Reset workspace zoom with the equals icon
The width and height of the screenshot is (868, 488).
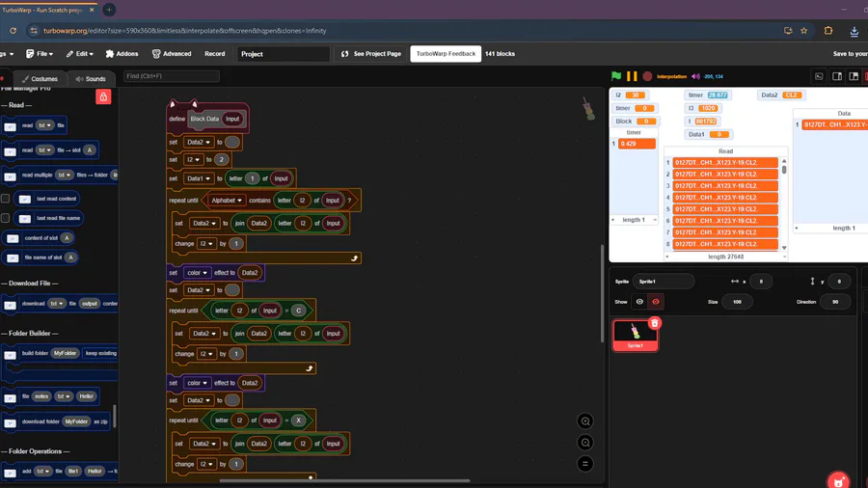585,464
